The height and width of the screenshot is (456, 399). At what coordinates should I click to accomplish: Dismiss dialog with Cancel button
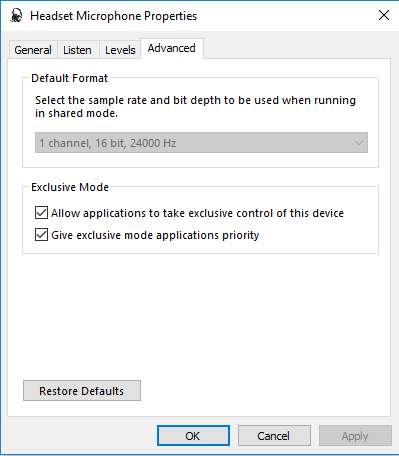(x=274, y=436)
